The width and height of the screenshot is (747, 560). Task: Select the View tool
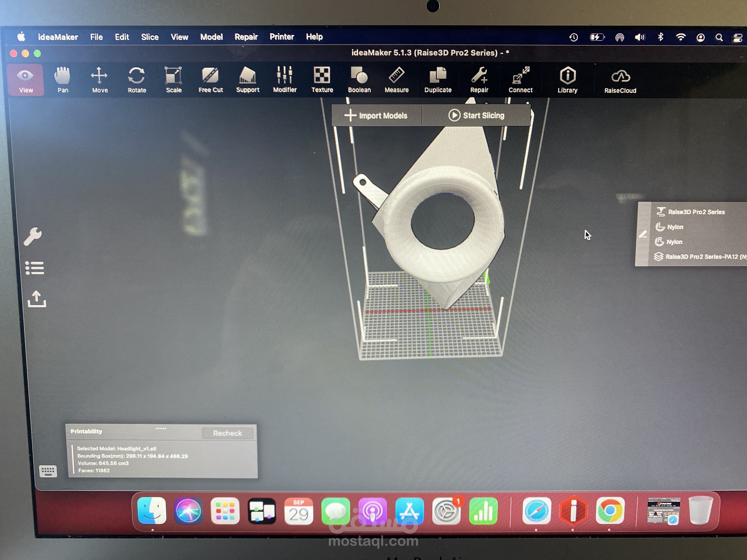click(26, 80)
